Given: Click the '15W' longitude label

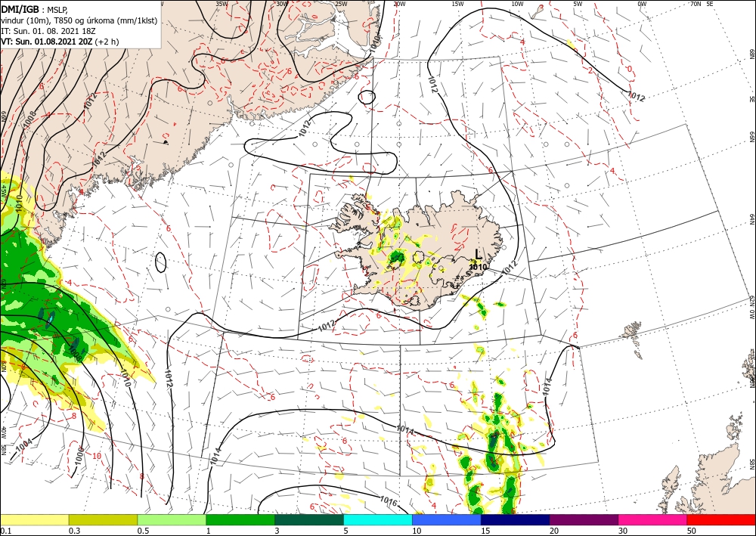Looking at the screenshot, I should click(457, 4).
